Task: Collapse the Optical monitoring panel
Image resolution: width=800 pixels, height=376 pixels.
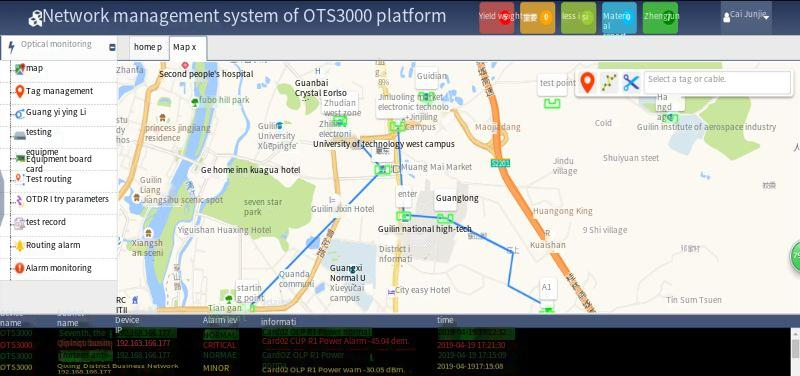Action: (x=112, y=47)
